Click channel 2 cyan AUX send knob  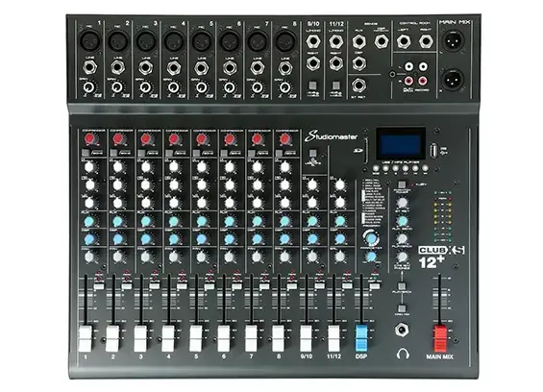(117, 221)
